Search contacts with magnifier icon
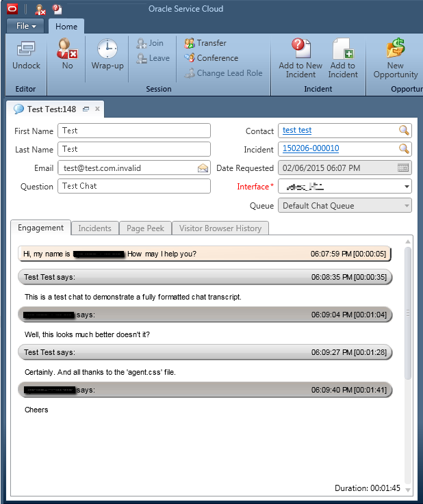423x504 pixels. pyautogui.click(x=404, y=130)
